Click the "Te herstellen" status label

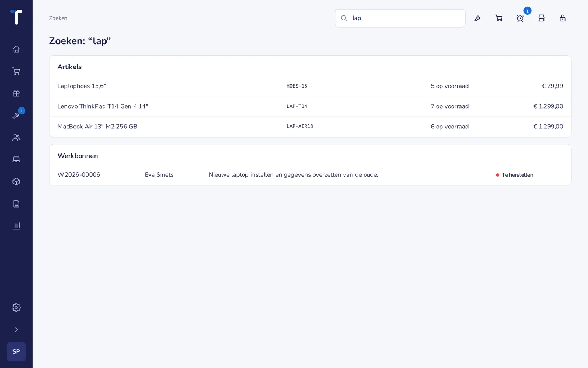click(514, 175)
